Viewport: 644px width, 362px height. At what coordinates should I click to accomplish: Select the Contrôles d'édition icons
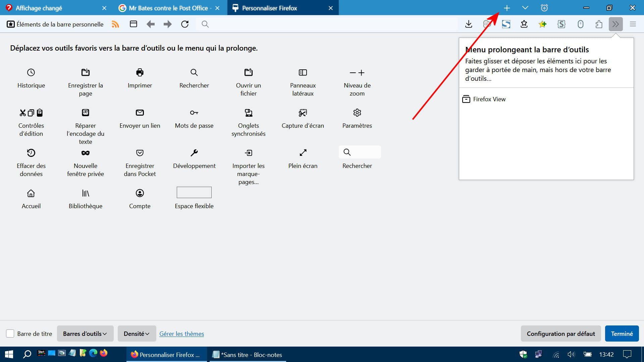31,113
